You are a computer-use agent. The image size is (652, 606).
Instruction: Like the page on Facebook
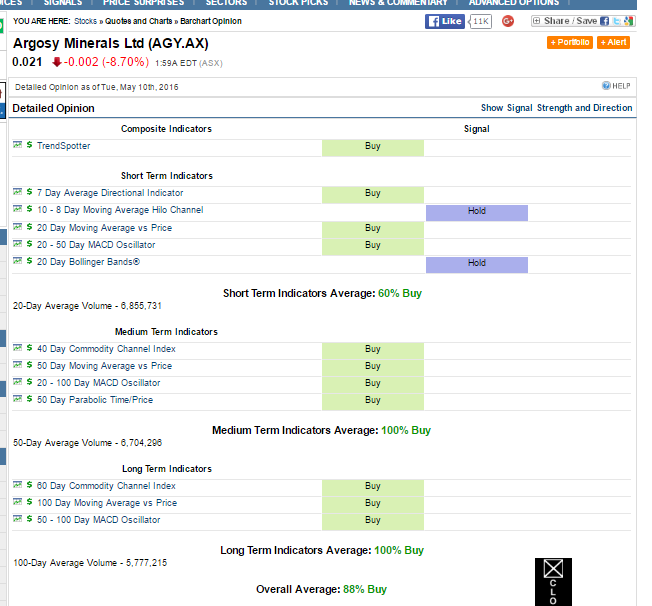pyautogui.click(x=445, y=21)
